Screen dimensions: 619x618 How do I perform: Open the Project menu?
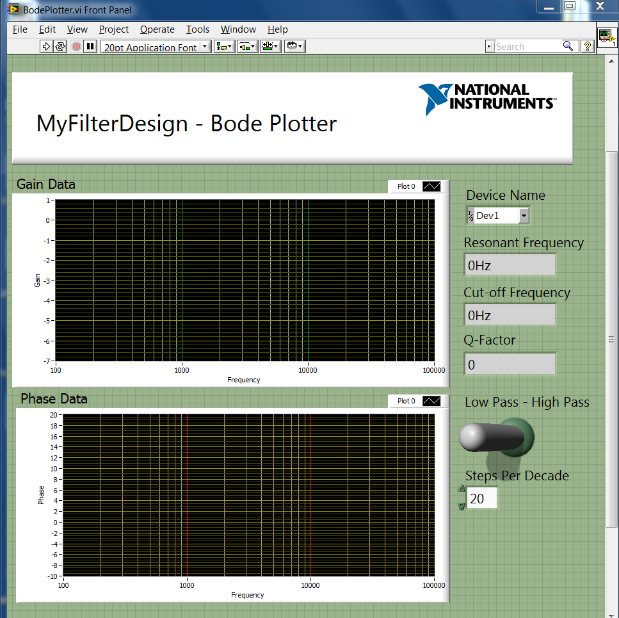tap(113, 29)
